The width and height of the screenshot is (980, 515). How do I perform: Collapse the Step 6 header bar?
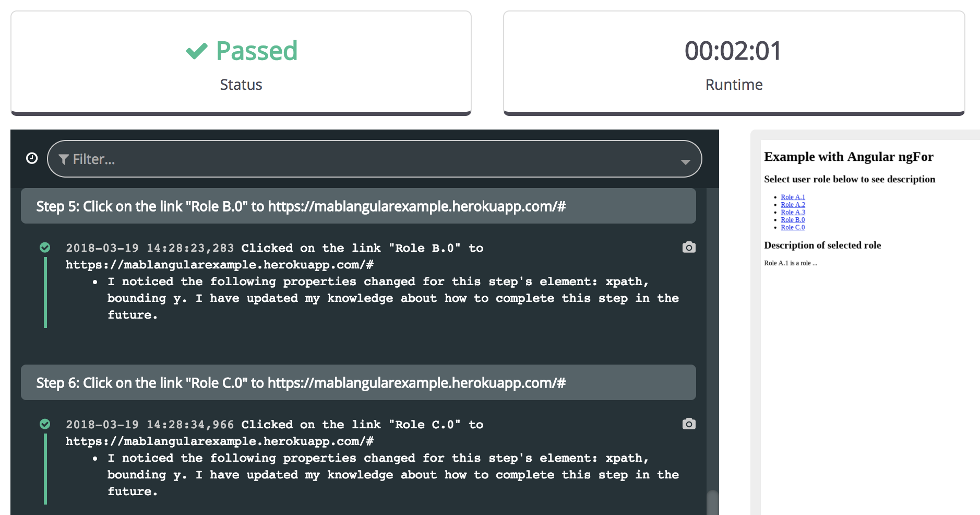[x=358, y=383]
